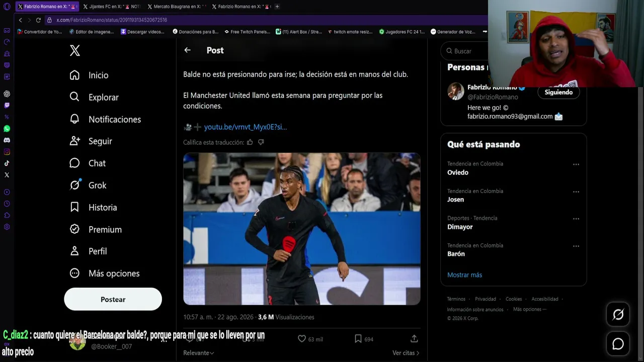Reload the page with the refresh button
The width and height of the screenshot is (644, 362).
tap(38, 20)
